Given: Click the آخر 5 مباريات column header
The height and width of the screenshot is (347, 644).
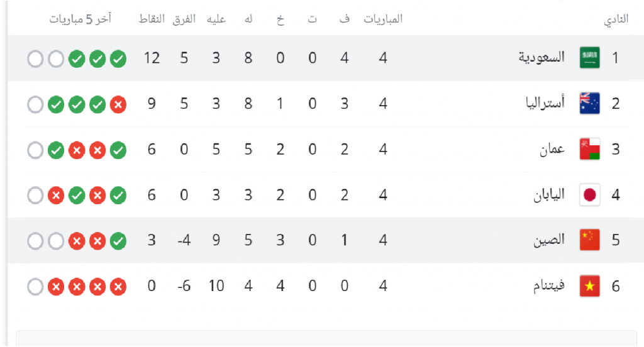Looking at the screenshot, I should point(80,19).
